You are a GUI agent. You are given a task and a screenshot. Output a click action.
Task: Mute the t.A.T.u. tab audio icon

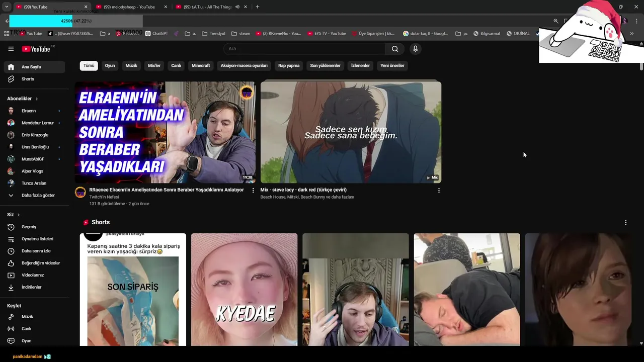pos(237,7)
